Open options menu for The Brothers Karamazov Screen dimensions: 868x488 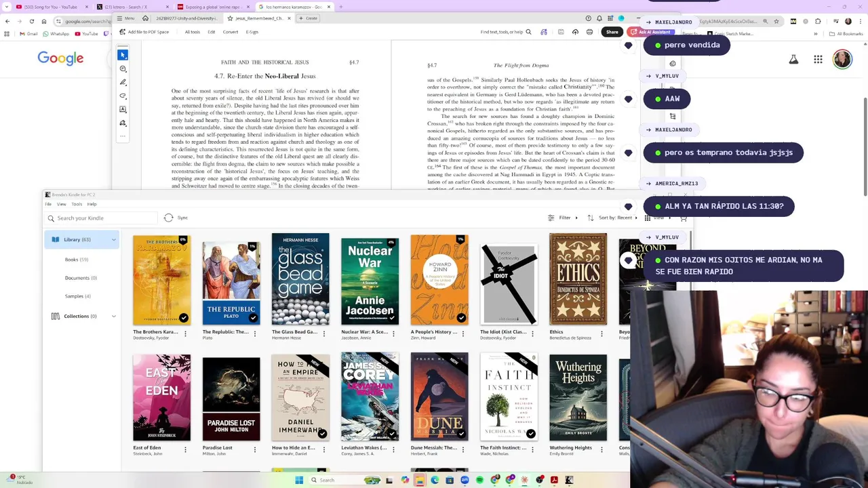coord(185,333)
